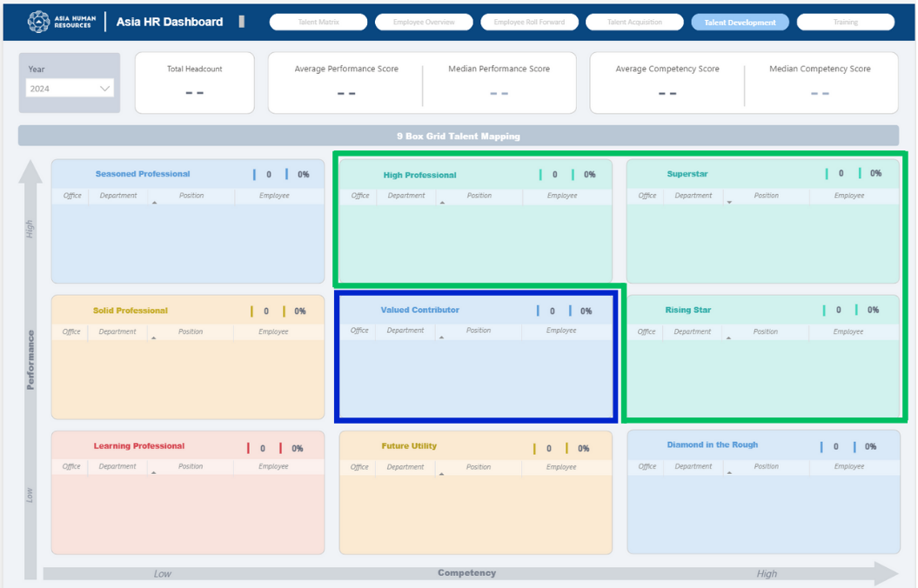Click sort arrow in Valued Contributor table header
The image size is (918, 588).
coord(442,337)
